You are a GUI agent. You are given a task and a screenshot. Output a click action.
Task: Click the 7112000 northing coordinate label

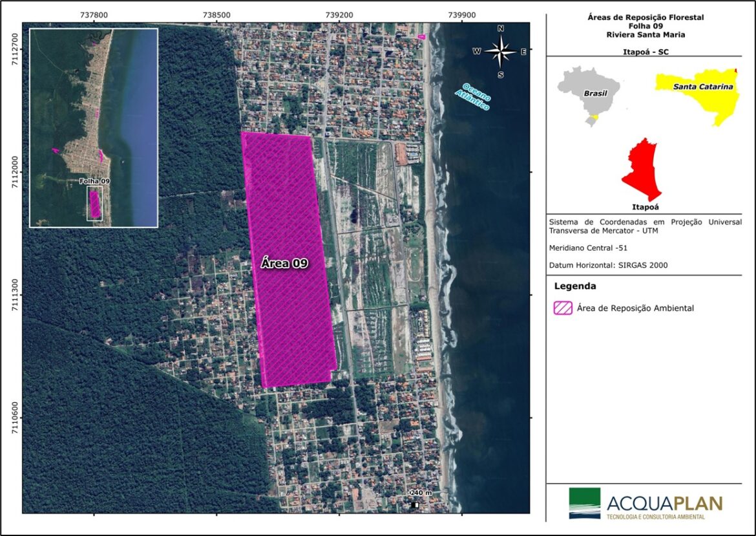pos(13,172)
